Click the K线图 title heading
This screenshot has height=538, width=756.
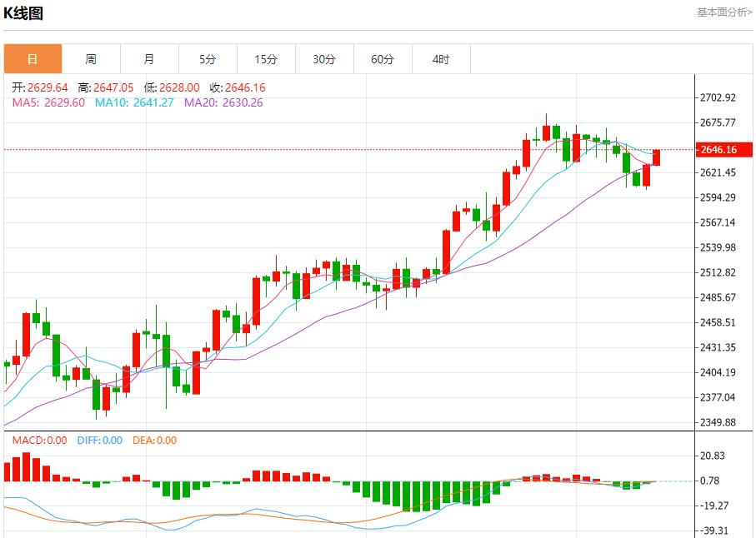coord(23,13)
